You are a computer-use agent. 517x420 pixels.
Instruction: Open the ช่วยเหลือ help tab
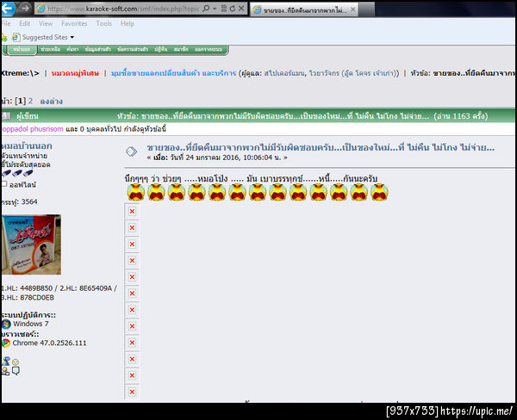coord(51,49)
